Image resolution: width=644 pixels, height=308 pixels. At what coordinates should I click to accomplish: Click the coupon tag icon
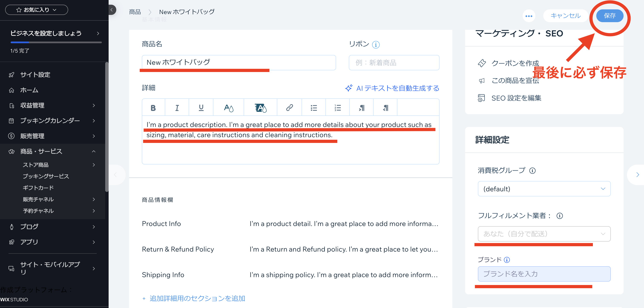(482, 63)
